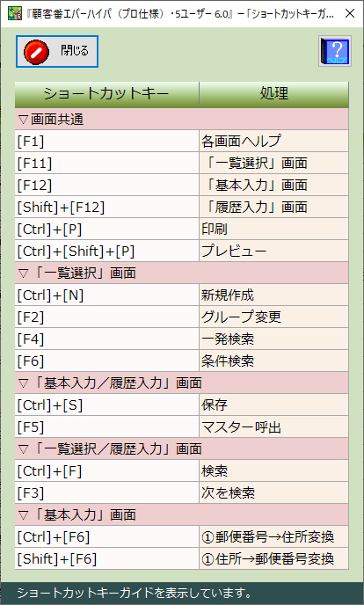This screenshot has height=605, width=364.
Task: Select ①郵便番号→住所変換 cell
Action: (273, 537)
